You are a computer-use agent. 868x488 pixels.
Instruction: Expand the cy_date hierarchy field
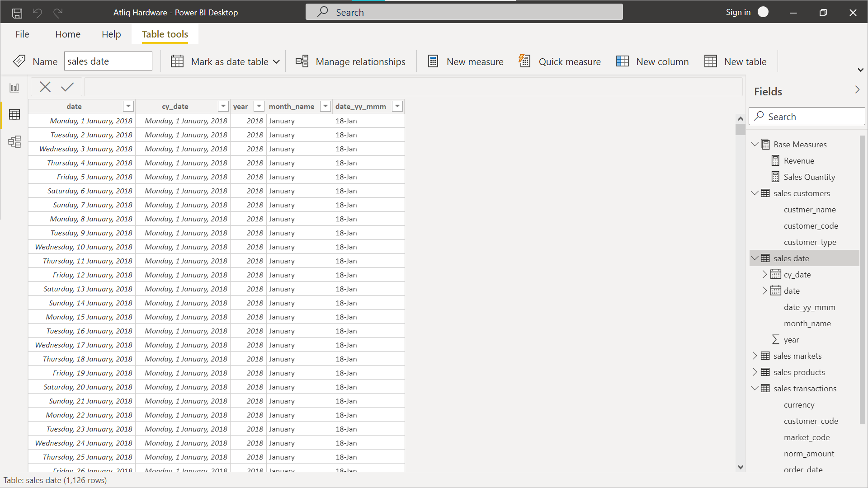(764, 274)
